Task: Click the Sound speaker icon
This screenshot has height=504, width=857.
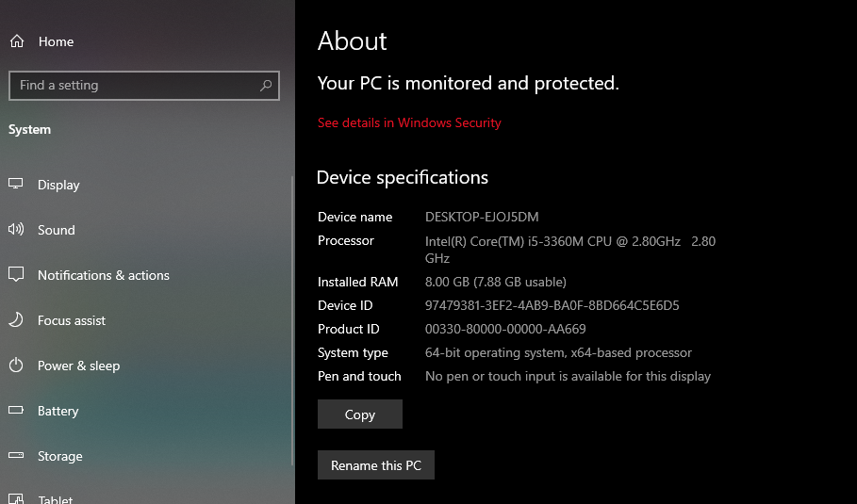Action: pyautogui.click(x=16, y=229)
